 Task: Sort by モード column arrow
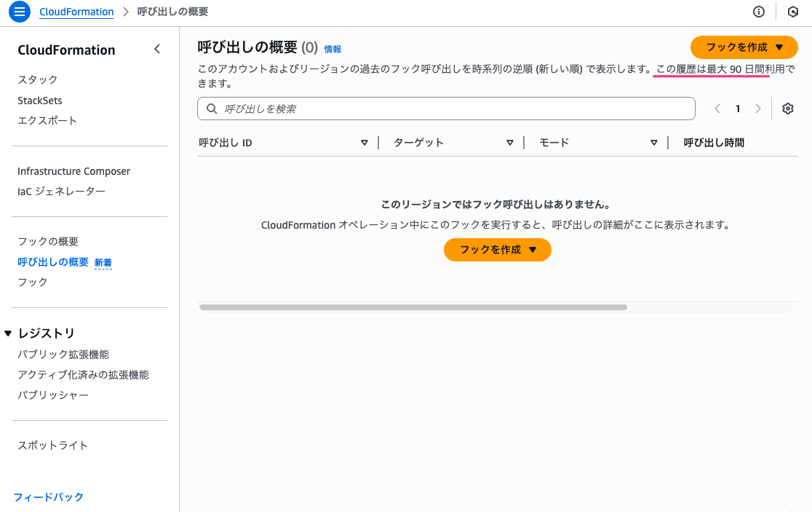(654, 143)
